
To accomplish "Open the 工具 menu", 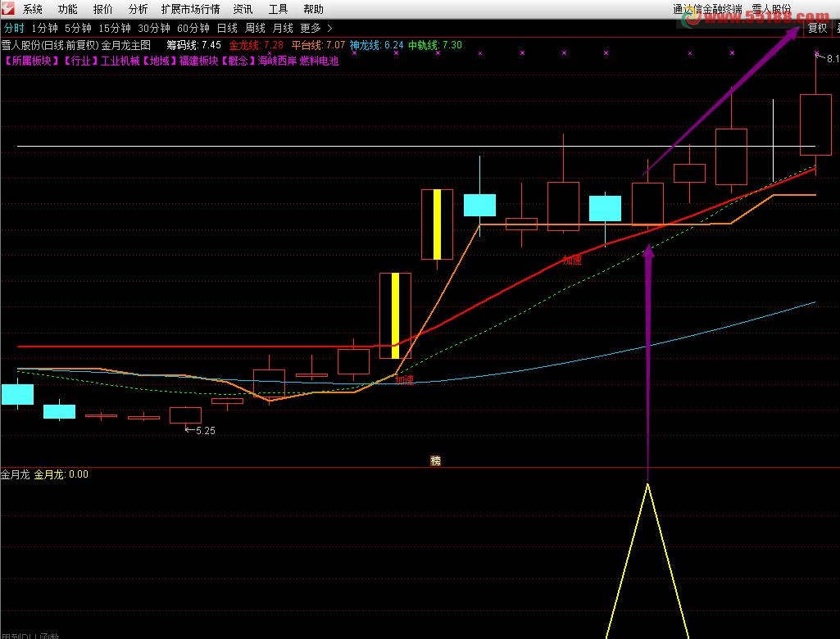I will [x=279, y=10].
